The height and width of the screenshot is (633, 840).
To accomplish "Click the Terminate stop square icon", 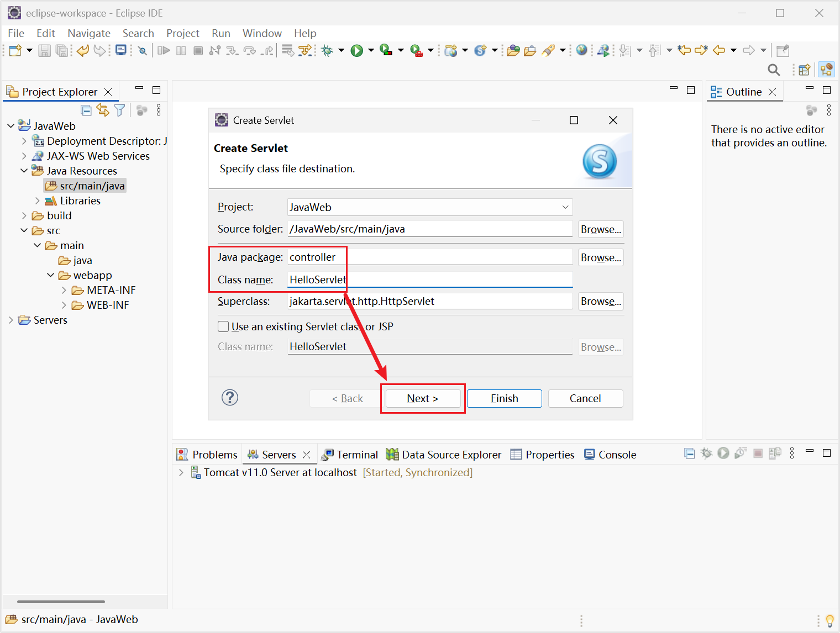I will (x=198, y=51).
